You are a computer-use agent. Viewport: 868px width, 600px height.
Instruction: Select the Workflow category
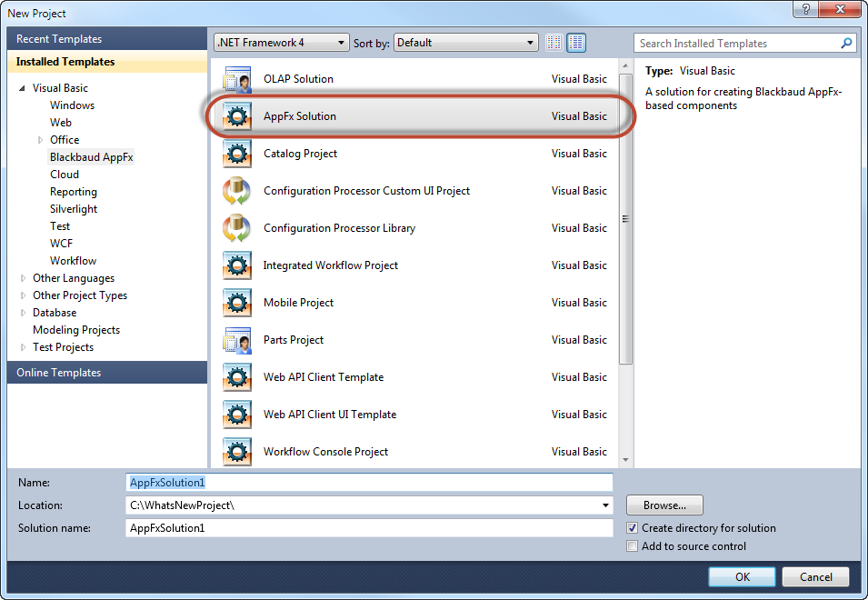point(73,261)
